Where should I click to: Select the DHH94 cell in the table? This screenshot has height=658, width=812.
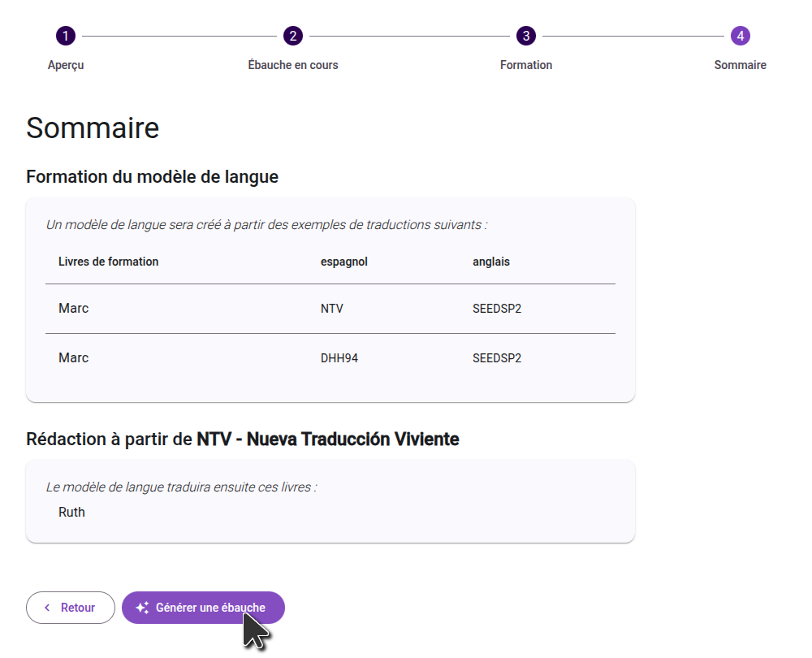click(x=339, y=358)
